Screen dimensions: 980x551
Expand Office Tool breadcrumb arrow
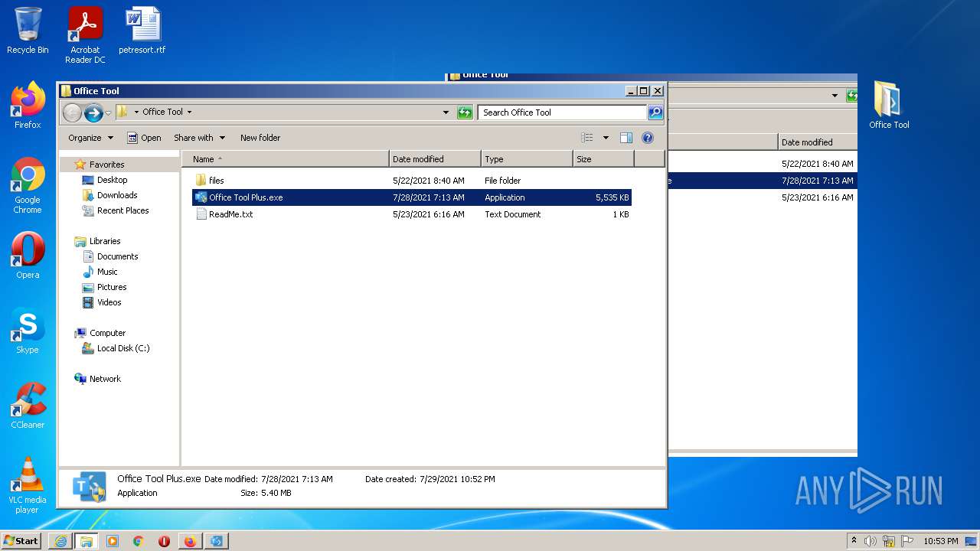tap(189, 112)
